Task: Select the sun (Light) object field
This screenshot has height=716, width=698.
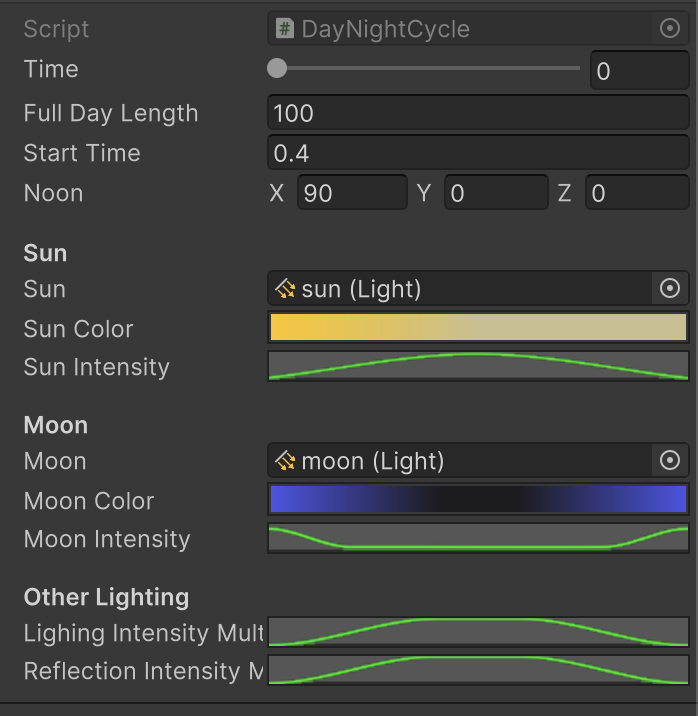Action: coord(460,289)
